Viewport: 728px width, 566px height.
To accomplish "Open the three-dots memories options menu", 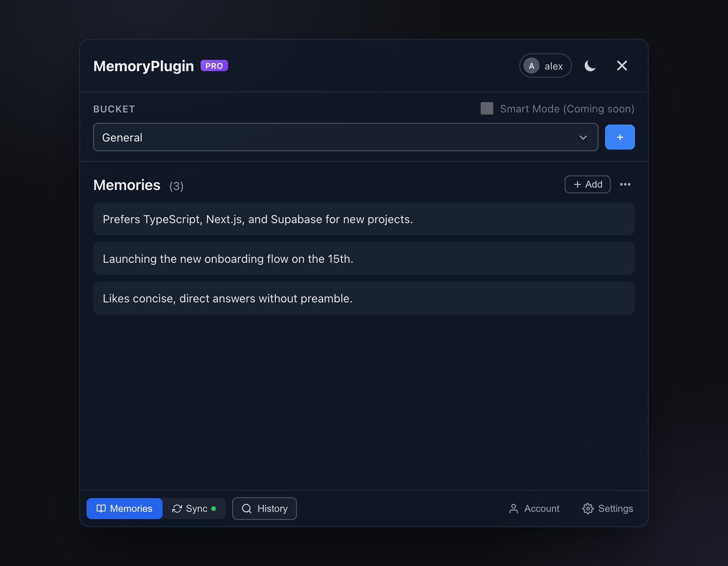I will coord(625,184).
